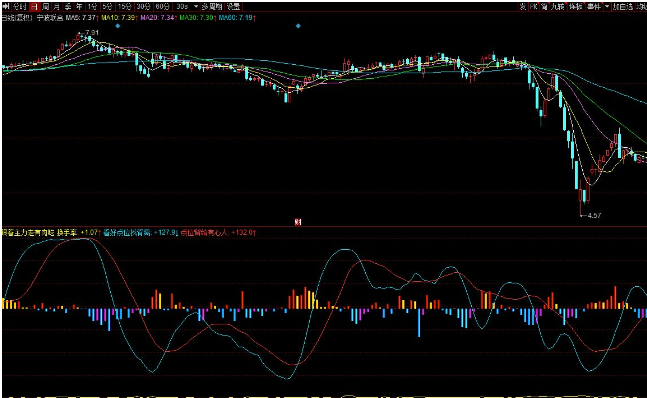Screen dimensions: 647x398
Task: Click the collapse arrow icon at toolbar start
Action: (x=6, y=7)
